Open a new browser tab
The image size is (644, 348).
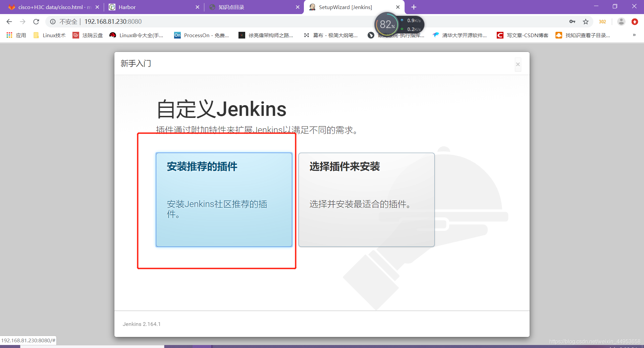[x=414, y=7]
